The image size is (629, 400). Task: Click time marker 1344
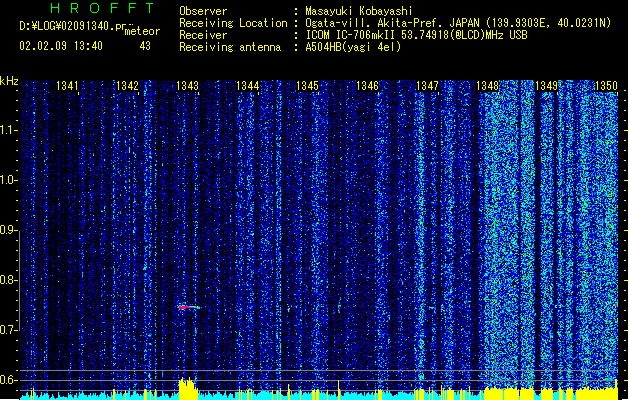click(248, 86)
